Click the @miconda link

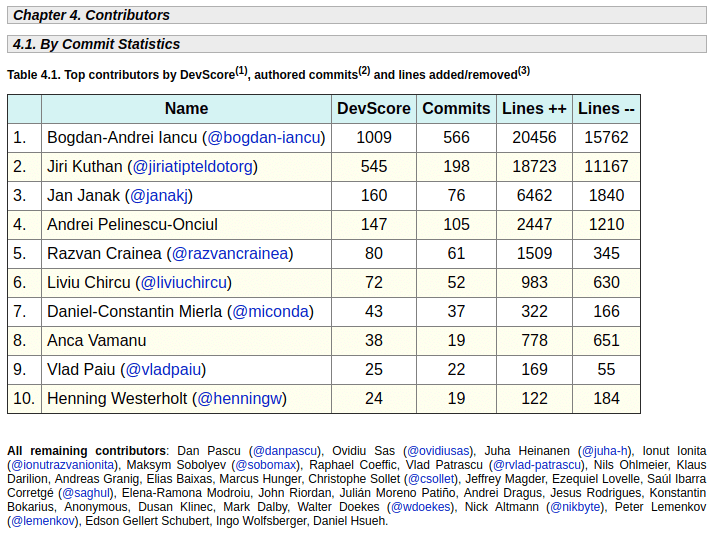point(270,312)
